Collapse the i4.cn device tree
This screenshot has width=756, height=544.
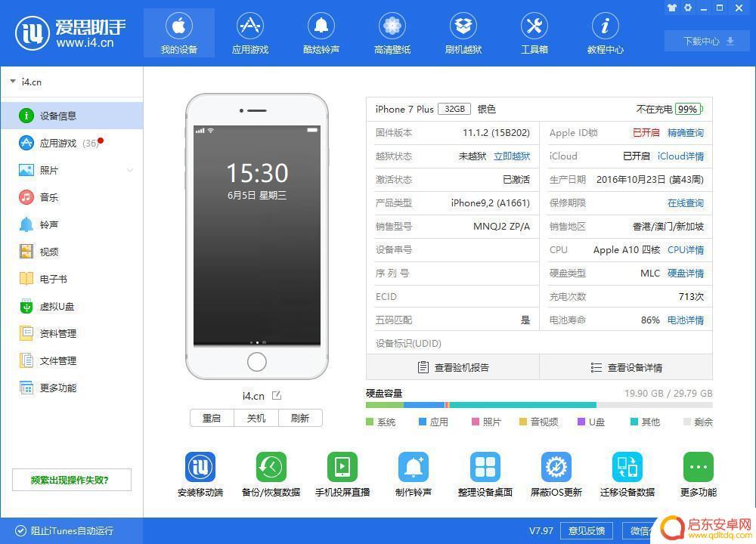(x=13, y=82)
